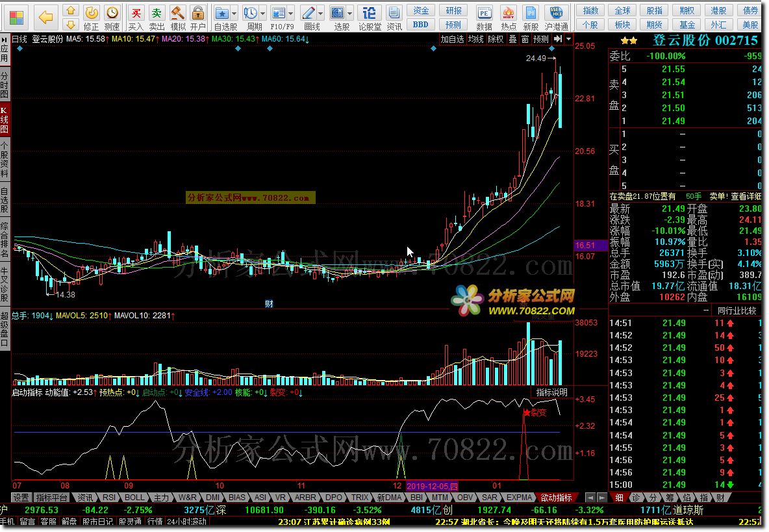Open the 同行业比较 industry comparison link

coord(737,310)
